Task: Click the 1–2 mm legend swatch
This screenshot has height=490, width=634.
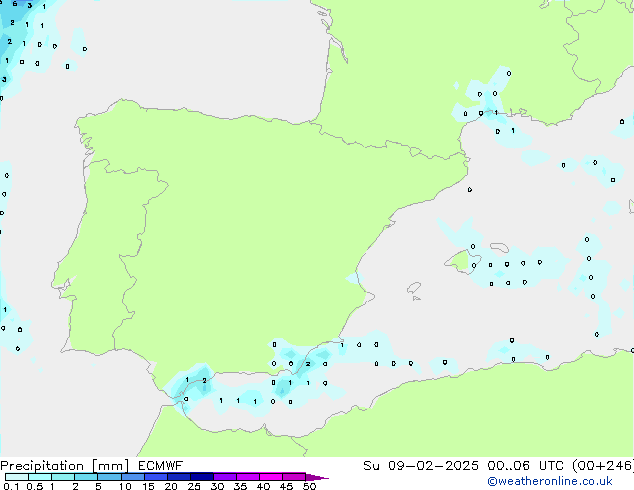Action: pos(63,477)
